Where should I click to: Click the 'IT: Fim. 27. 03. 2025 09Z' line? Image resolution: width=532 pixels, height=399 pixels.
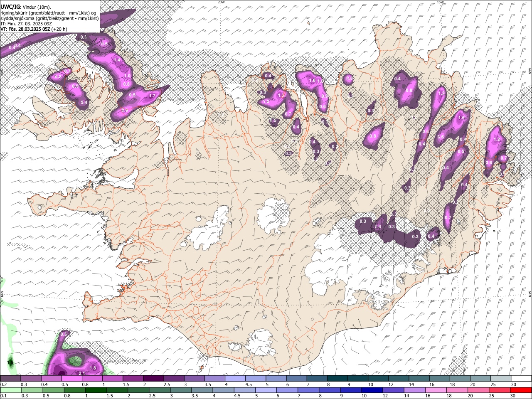26,24
